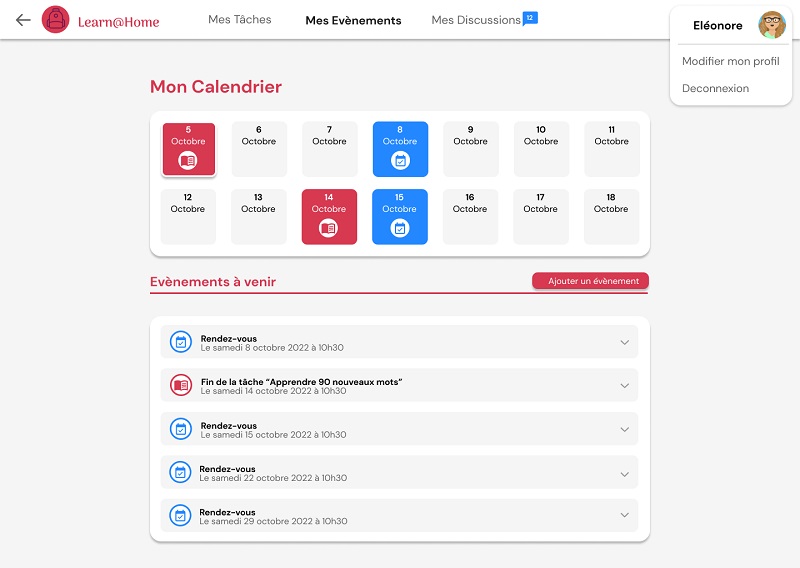Click calendar icon on 8 Octobre tile
The height and width of the screenshot is (568, 800).
click(x=400, y=161)
